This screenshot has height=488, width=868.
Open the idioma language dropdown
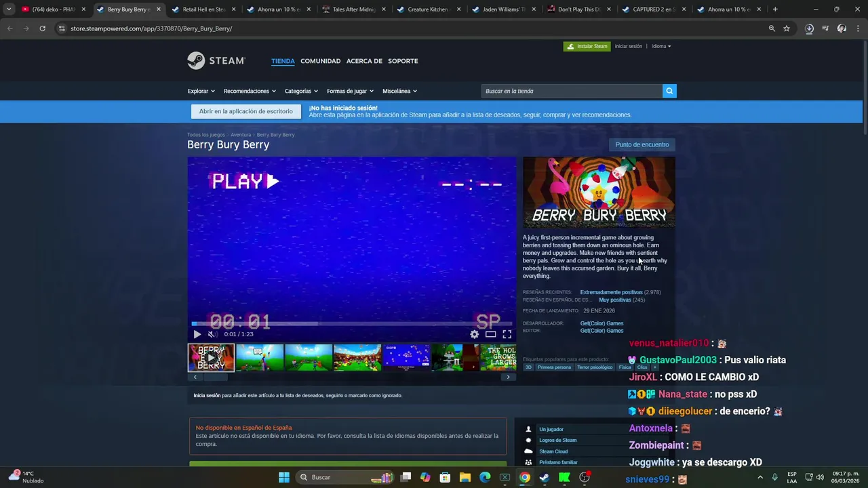(661, 46)
